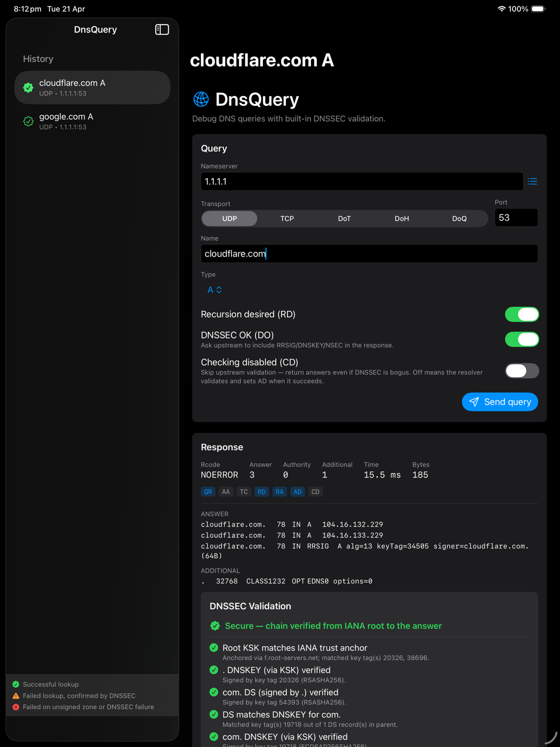The image size is (560, 747).
Task: Click the 104.16.132.229 answer record
Action: pos(292,525)
